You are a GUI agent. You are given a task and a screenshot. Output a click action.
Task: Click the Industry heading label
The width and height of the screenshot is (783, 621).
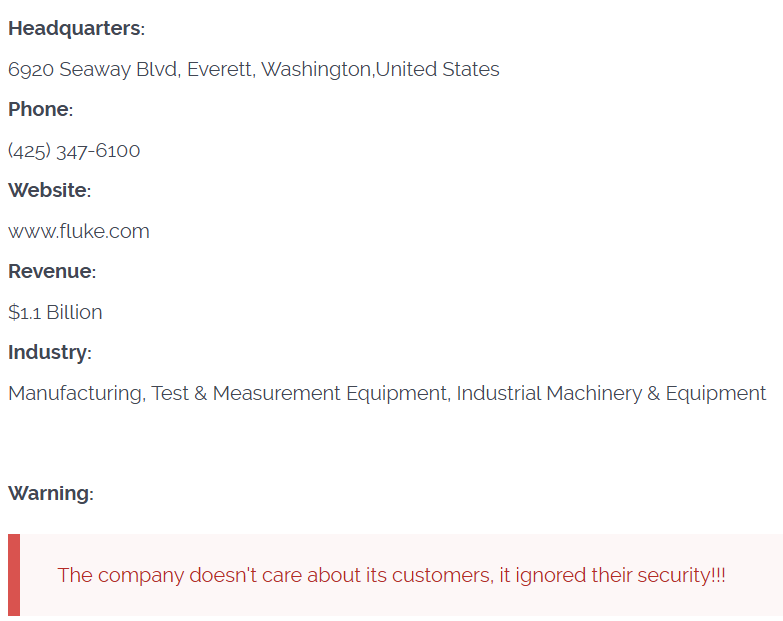(x=49, y=352)
